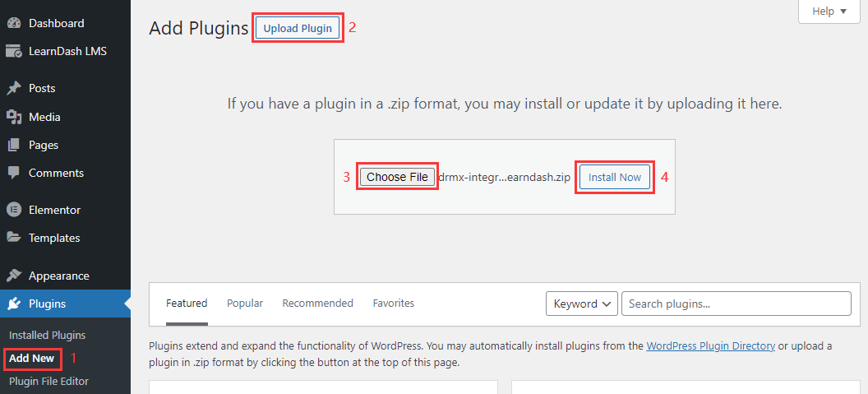Viewport: 868px width, 394px height.
Task: Open the Keyword search type dropdown
Action: 582,304
